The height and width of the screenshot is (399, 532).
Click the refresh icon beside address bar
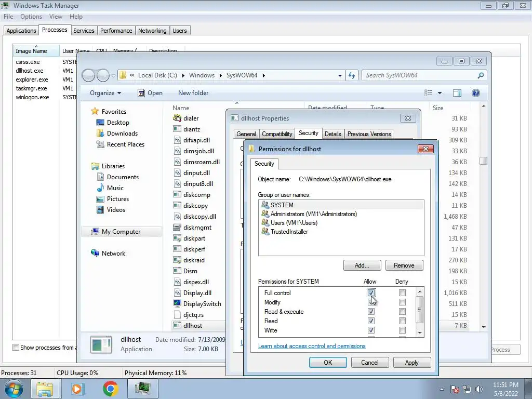tap(352, 75)
